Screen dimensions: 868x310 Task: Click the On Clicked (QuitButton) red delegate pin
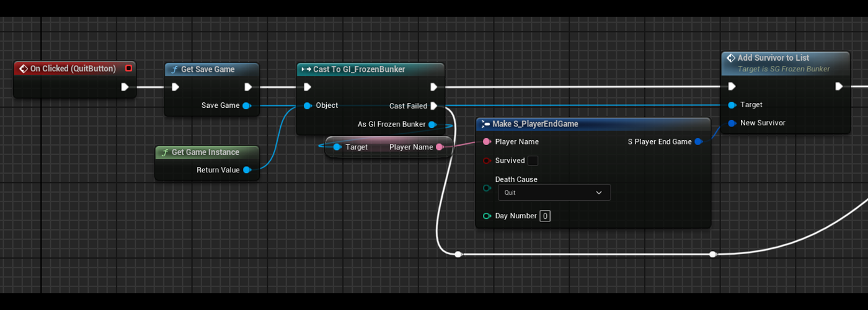point(128,68)
